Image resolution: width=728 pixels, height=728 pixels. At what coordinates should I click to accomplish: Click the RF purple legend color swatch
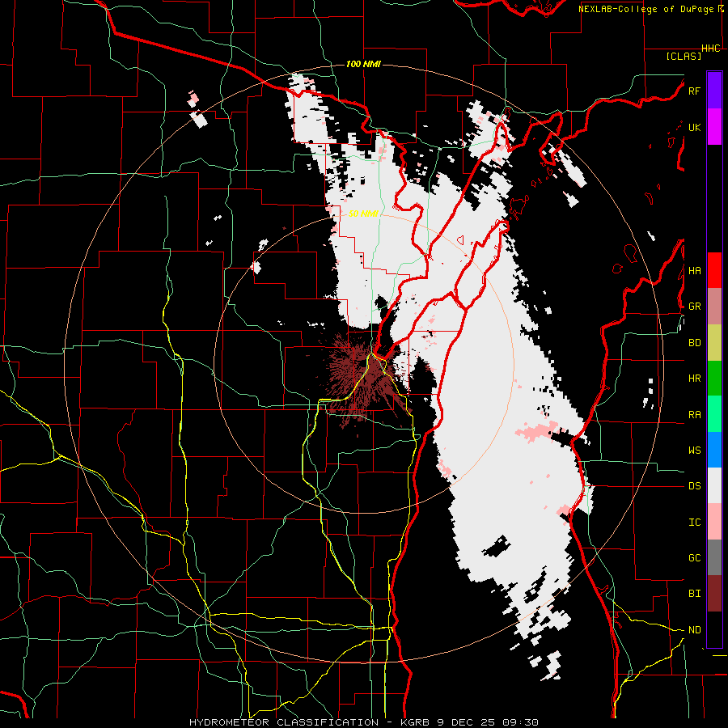714,90
